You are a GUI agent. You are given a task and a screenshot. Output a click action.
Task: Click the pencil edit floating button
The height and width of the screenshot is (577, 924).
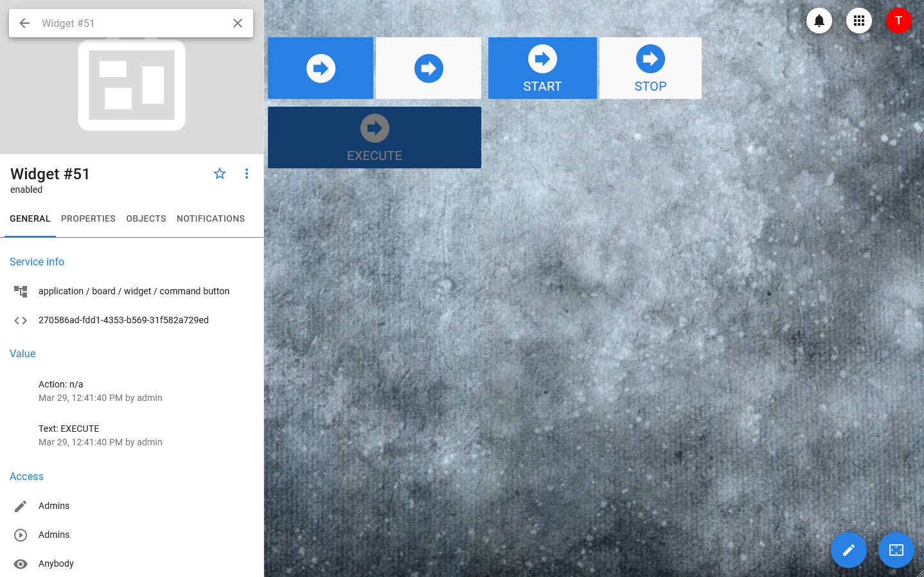pyautogui.click(x=848, y=550)
